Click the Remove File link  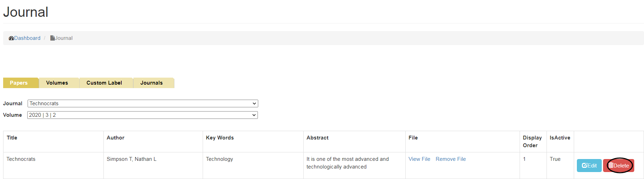click(x=450, y=159)
